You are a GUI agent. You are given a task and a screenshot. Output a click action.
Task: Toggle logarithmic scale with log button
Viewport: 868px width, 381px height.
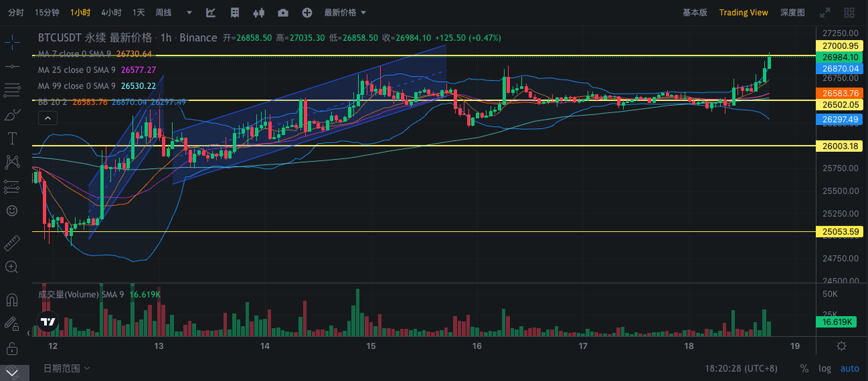pyautogui.click(x=825, y=368)
